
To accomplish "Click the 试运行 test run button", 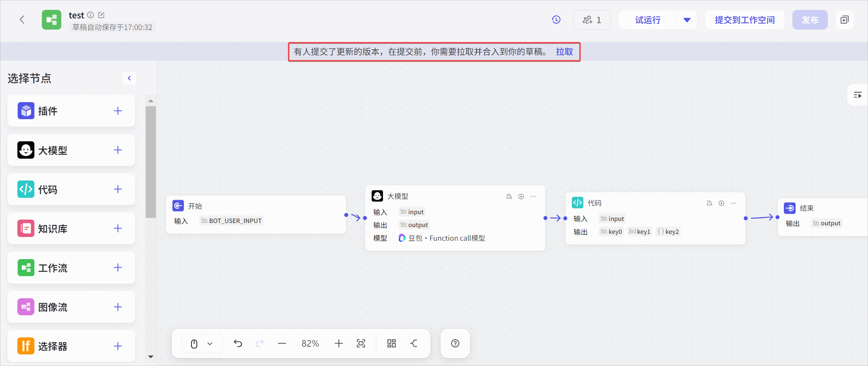I will point(648,20).
